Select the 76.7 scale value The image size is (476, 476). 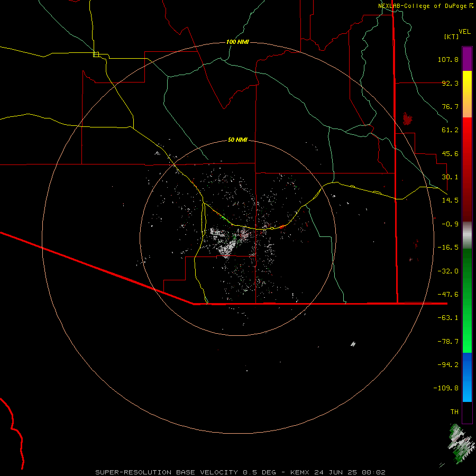(450, 106)
